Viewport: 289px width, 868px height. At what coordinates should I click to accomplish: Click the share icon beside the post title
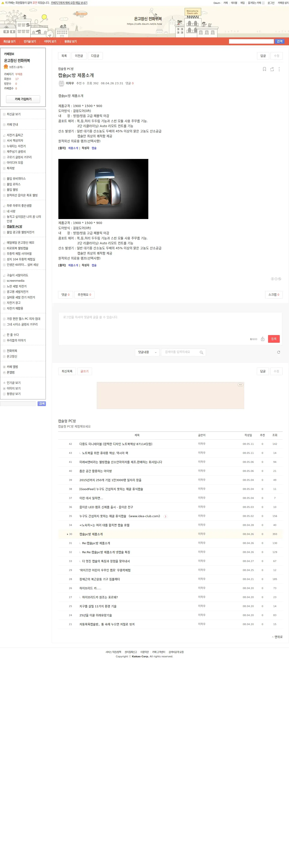(272, 69)
